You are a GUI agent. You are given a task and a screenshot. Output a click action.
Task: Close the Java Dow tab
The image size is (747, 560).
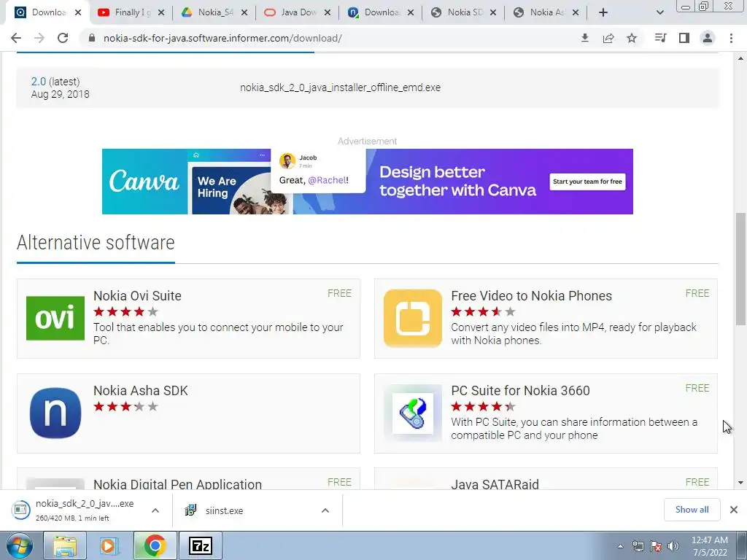(328, 13)
